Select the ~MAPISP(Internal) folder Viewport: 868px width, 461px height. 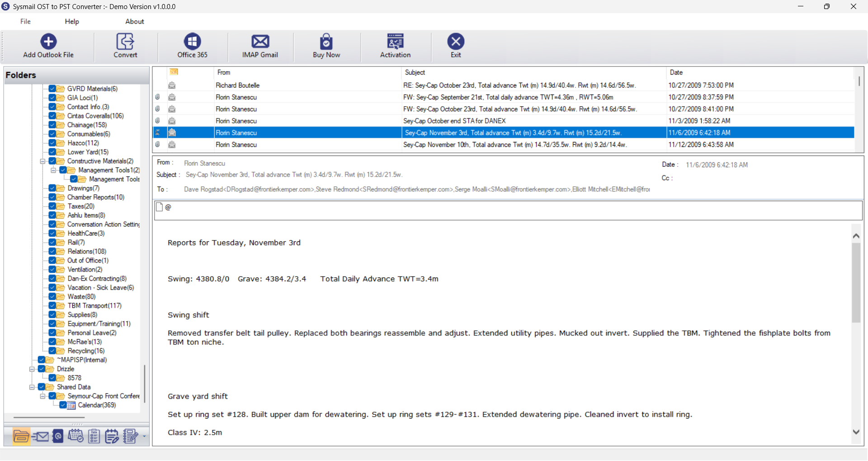(82, 360)
